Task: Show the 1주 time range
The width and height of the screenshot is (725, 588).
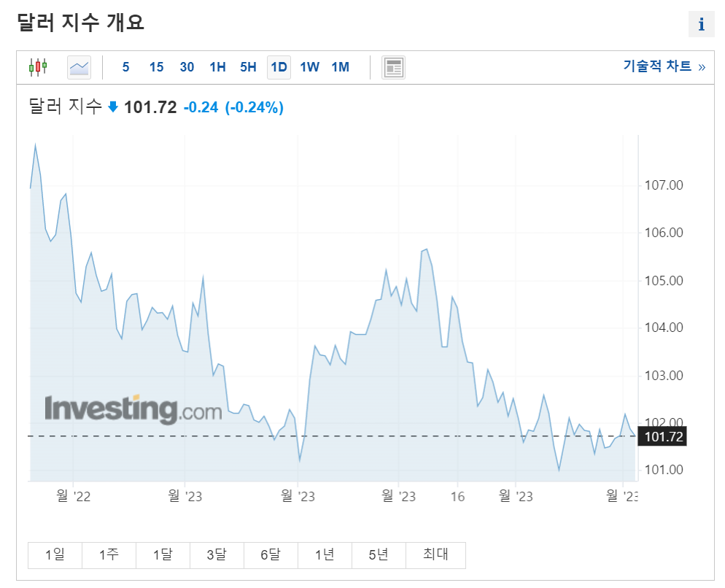Action: [109, 555]
